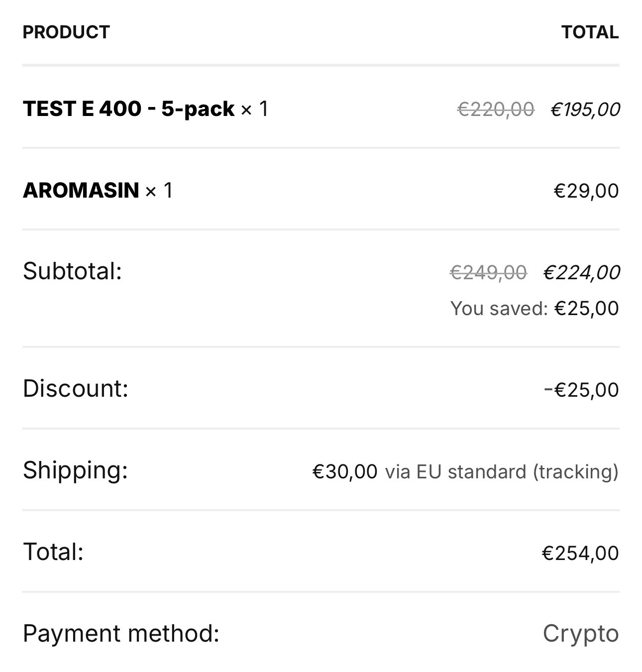The width and height of the screenshot is (642, 672).
Task: Click the €30,00 shipping cost
Action: [344, 471]
